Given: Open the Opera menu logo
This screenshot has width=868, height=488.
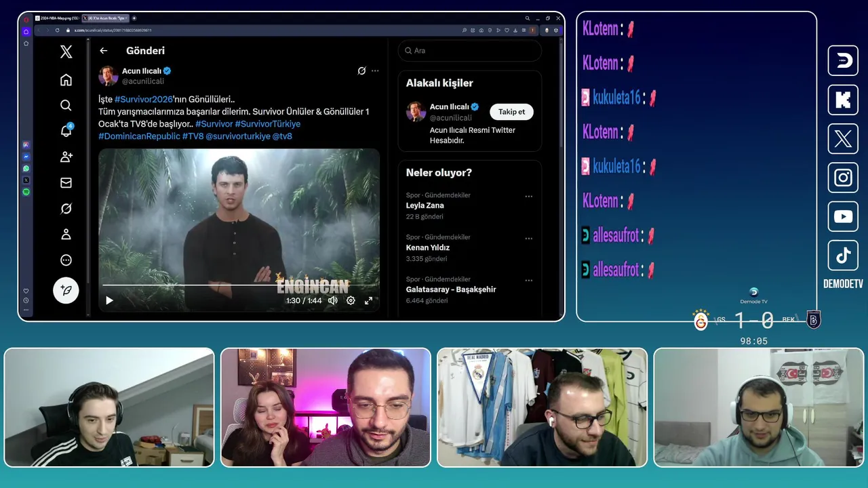Looking at the screenshot, I should click(x=26, y=19).
